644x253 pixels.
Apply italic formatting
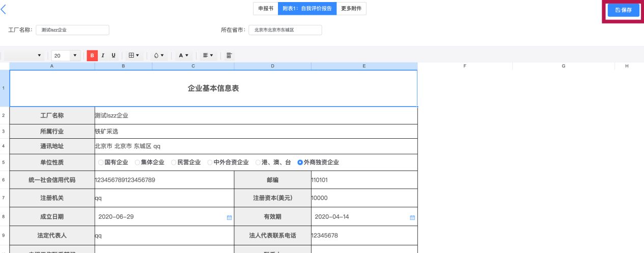(103, 56)
